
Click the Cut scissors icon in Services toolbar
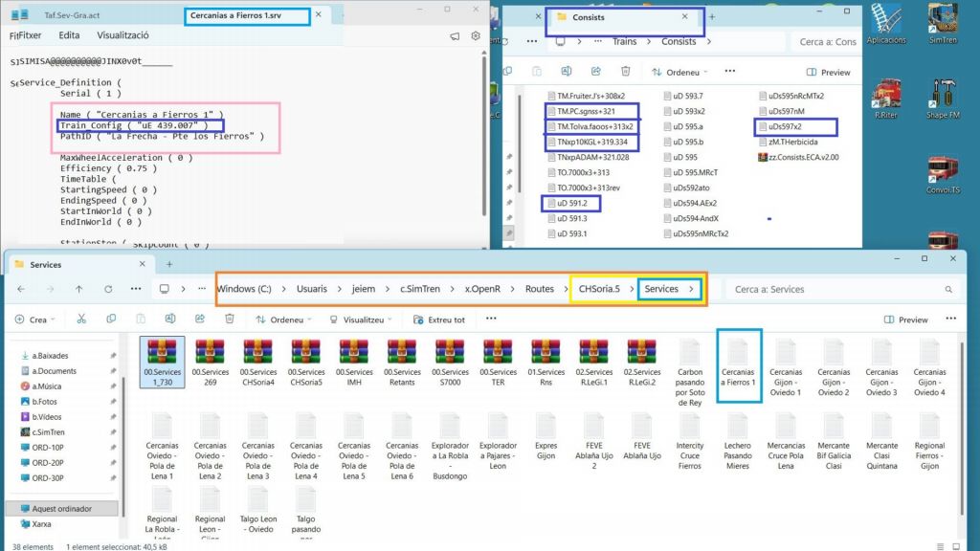coord(81,320)
